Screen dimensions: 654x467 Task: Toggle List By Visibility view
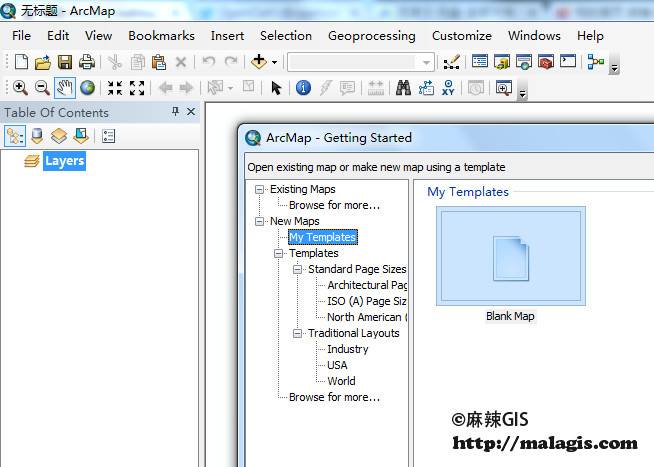59,136
